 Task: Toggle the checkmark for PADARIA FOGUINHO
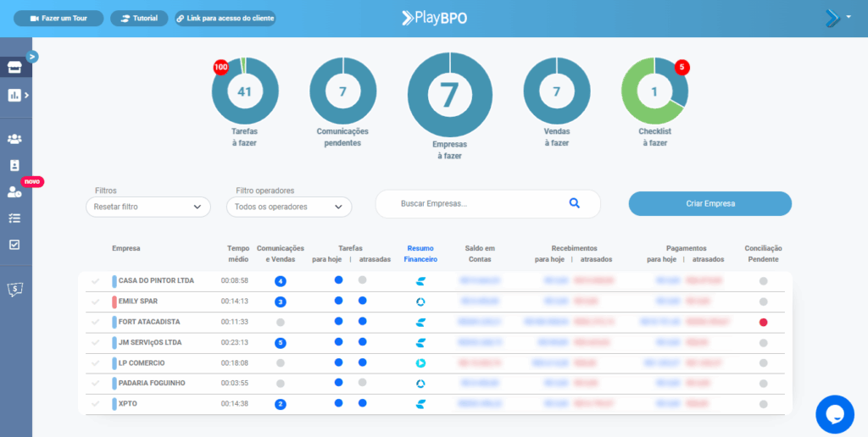click(96, 384)
